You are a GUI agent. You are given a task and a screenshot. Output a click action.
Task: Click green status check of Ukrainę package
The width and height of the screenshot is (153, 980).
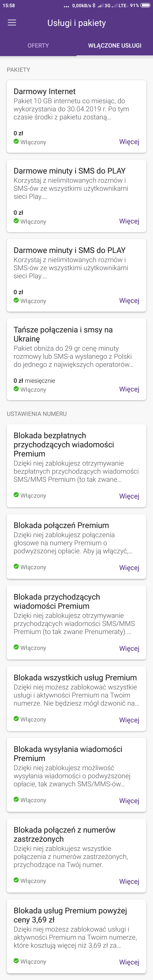click(16, 389)
